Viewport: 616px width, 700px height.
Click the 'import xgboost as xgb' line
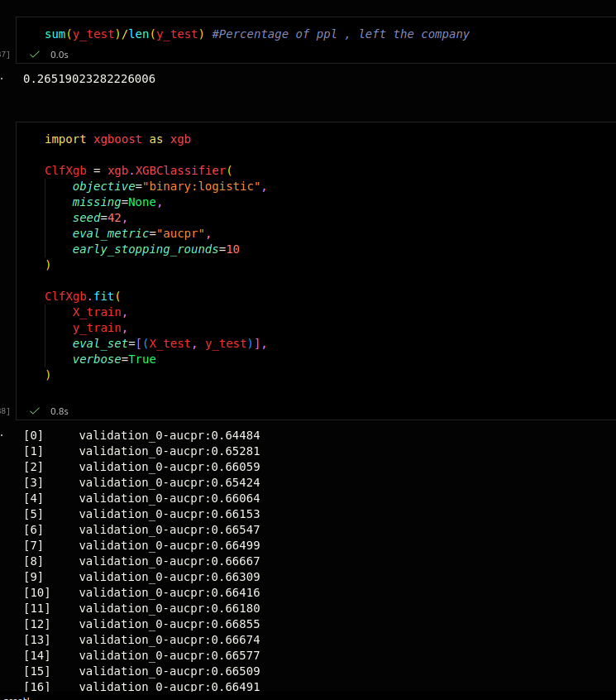point(117,139)
